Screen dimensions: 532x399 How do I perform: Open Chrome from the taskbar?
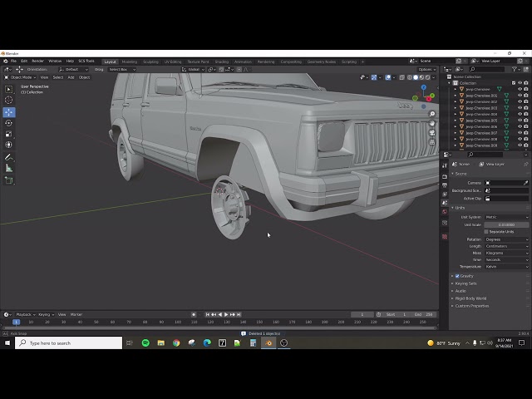pyautogui.click(x=176, y=343)
